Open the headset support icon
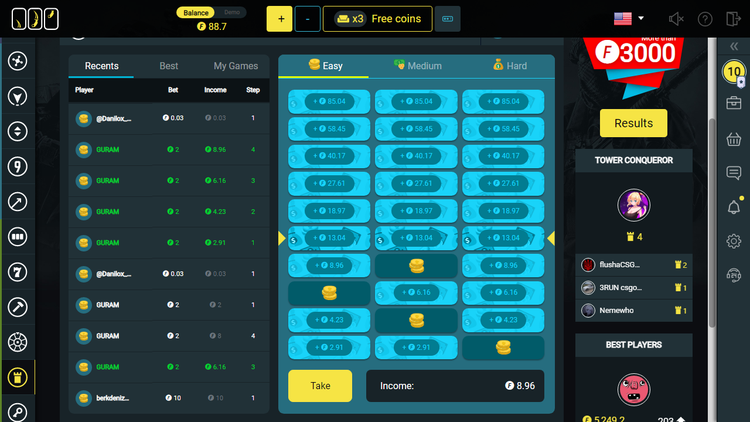Screen dimensions: 750x422 click(x=733, y=276)
